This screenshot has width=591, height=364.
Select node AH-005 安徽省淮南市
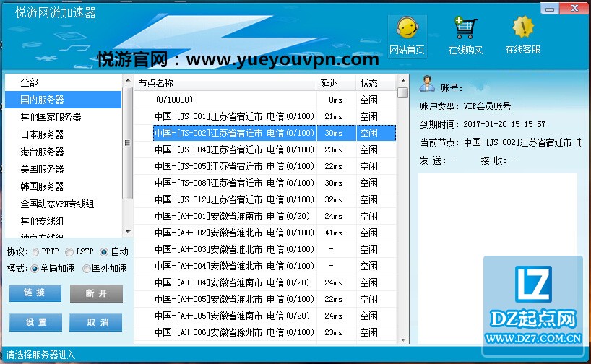265,316
